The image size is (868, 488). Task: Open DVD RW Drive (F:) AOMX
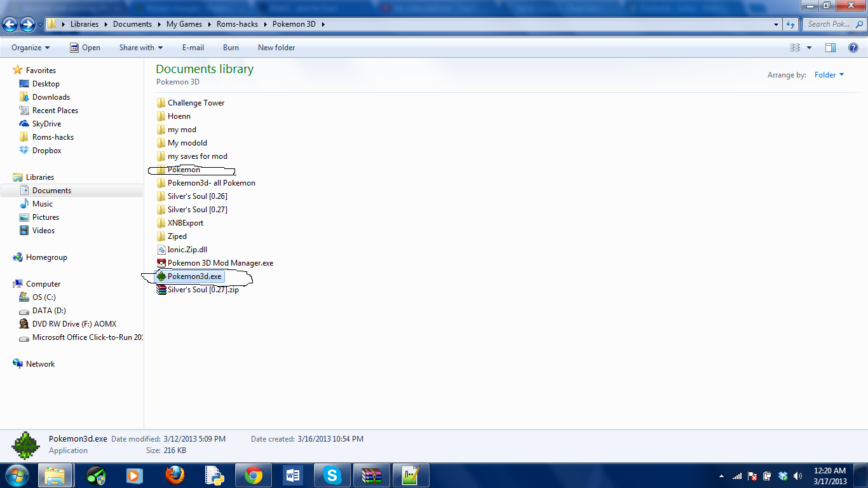click(68, 324)
